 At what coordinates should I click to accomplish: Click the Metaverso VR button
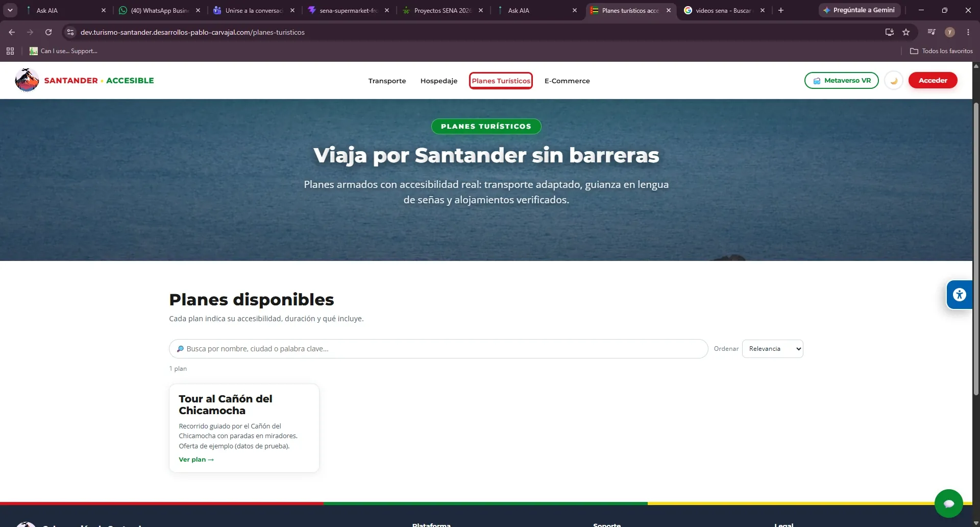click(x=842, y=81)
